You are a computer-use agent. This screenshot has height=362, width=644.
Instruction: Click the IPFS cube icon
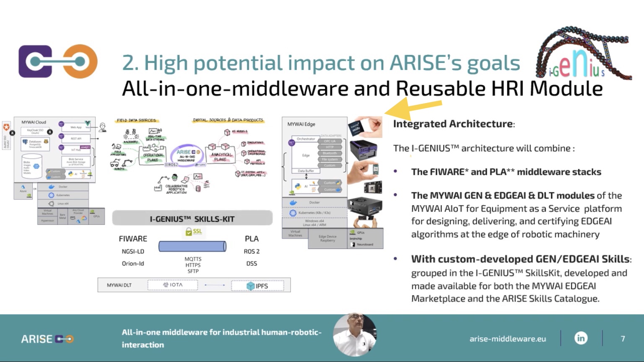(250, 286)
